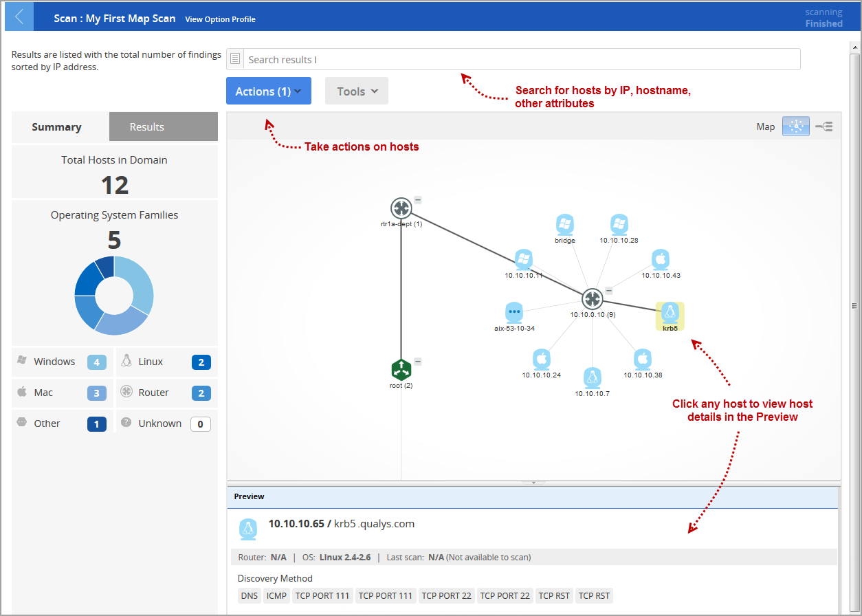This screenshot has height=616, width=862.
Task: Click the krb5 Linux host icon
Action: point(670,313)
